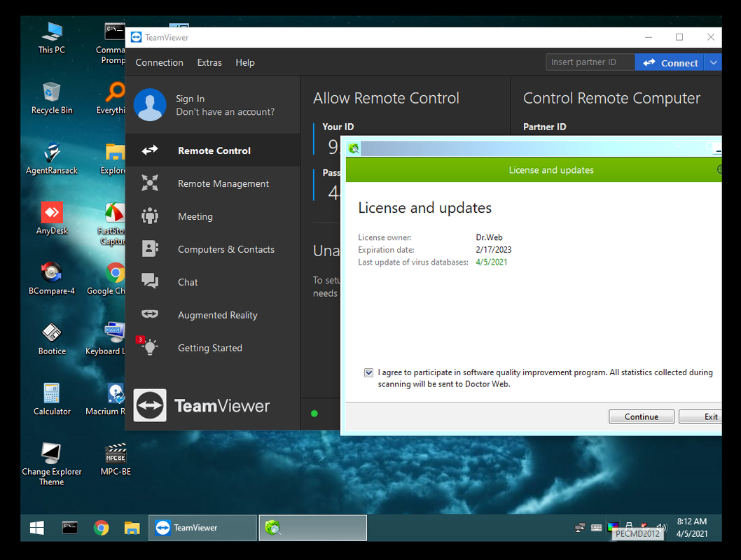The width and height of the screenshot is (741, 560).
Task: Open Command Prompt desktop icon
Action: pyautogui.click(x=111, y=43)
